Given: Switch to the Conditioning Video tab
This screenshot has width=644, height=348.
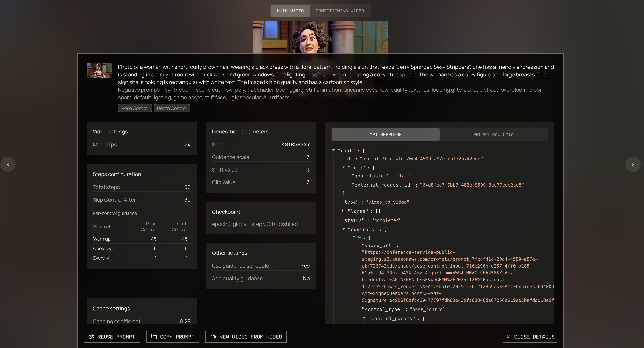Looking at the screenshot, I should coord(340,10).
